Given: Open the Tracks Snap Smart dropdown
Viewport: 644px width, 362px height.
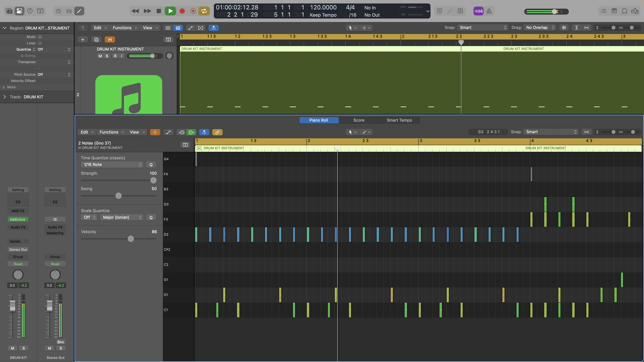Looking at the screenshot, I should pyautogui.click(x=483, y=27).
